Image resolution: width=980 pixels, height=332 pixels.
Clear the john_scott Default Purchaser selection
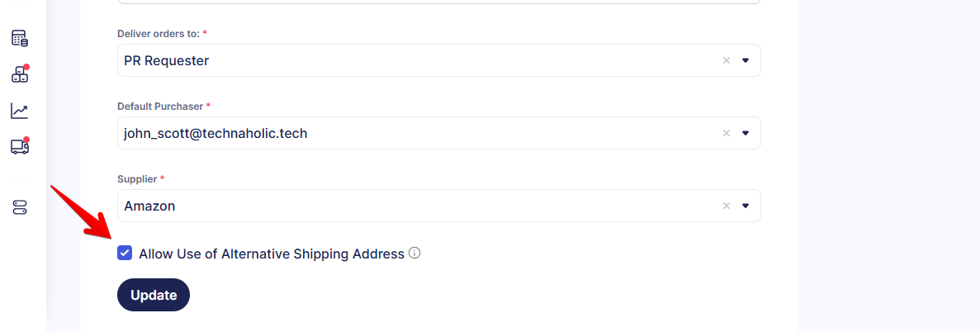[727, 133]
